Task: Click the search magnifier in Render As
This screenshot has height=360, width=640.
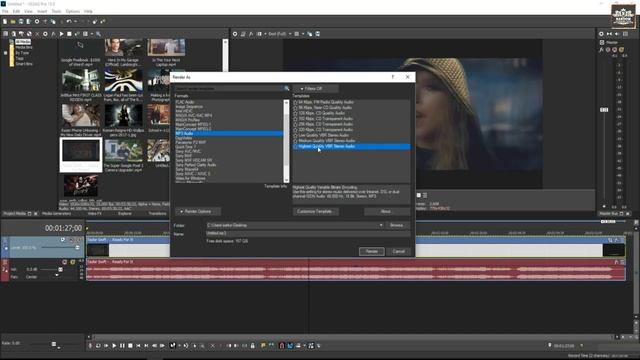Action: 287,88
